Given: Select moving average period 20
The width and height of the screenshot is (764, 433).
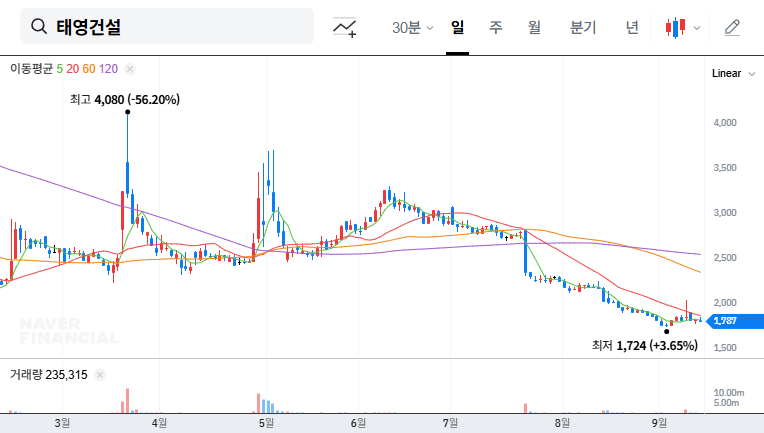Looking at the screenshot, I should click(73, 69).
